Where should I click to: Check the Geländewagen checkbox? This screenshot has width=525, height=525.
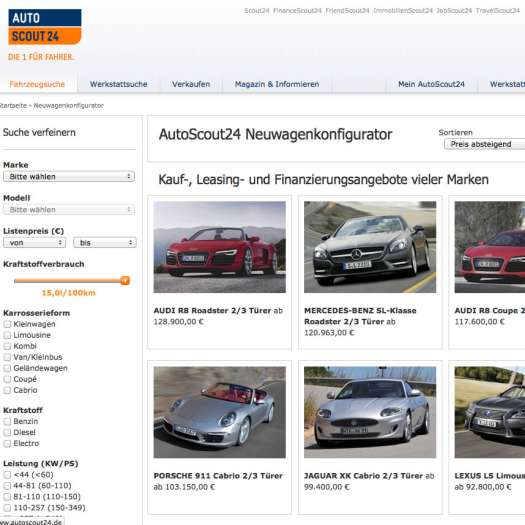pyautogui.click(x=7, y=368)
